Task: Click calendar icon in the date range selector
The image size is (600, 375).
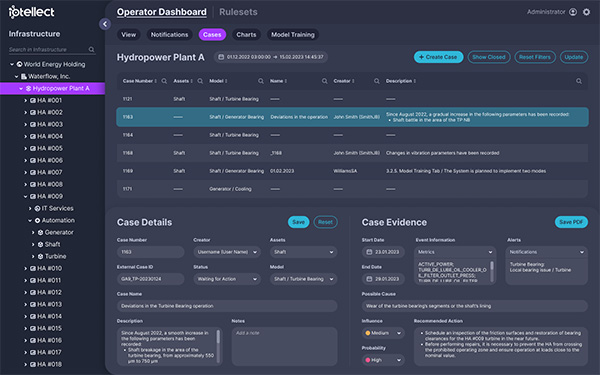Action: (221, 57)
